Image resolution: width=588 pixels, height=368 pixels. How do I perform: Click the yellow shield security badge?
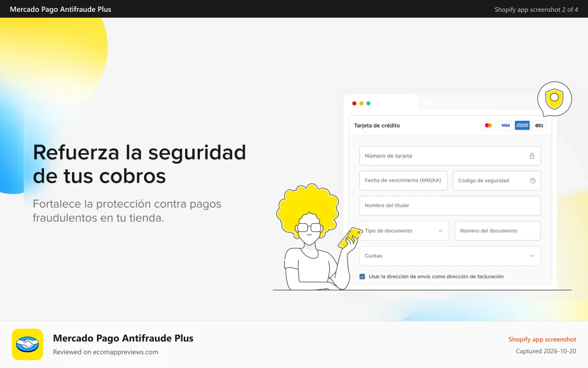[x=554, y=99]
